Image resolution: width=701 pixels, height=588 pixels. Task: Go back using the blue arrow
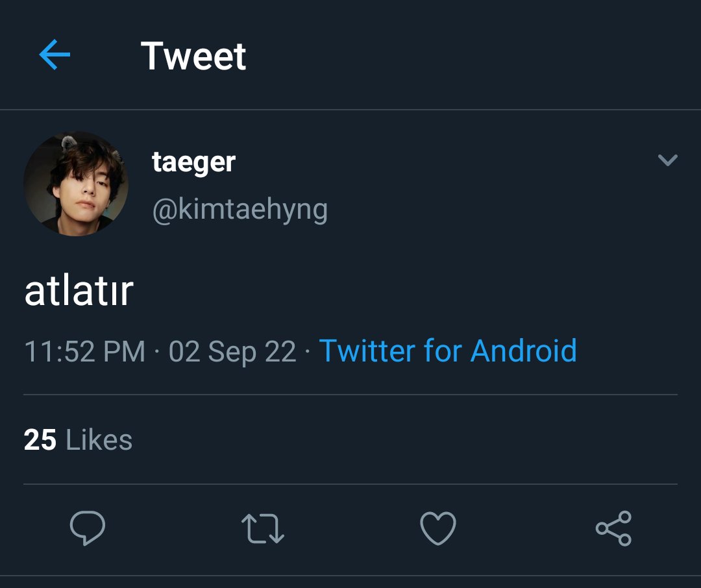pos(55,55)
